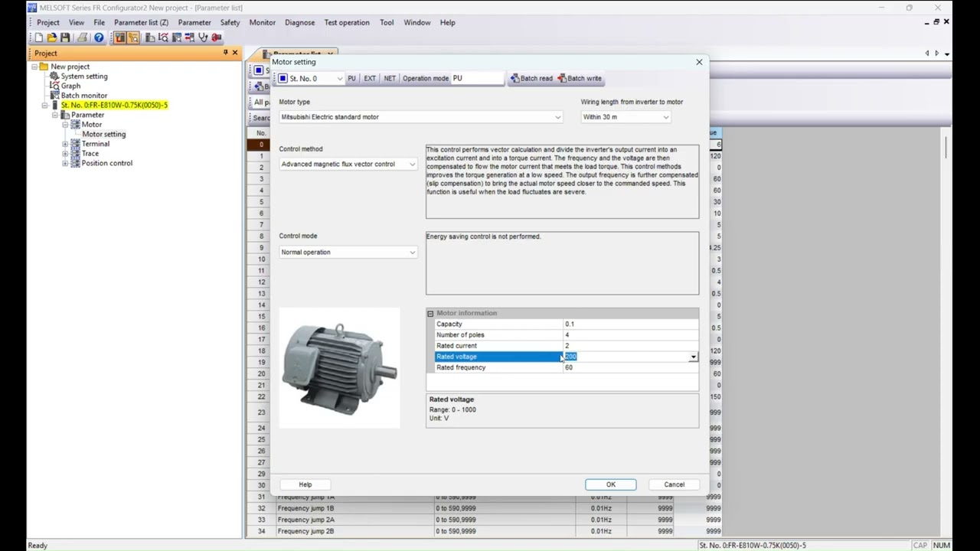The image size is (980, 551).
Task: Click the Graph icon in project tree
Action: point(54,86)
